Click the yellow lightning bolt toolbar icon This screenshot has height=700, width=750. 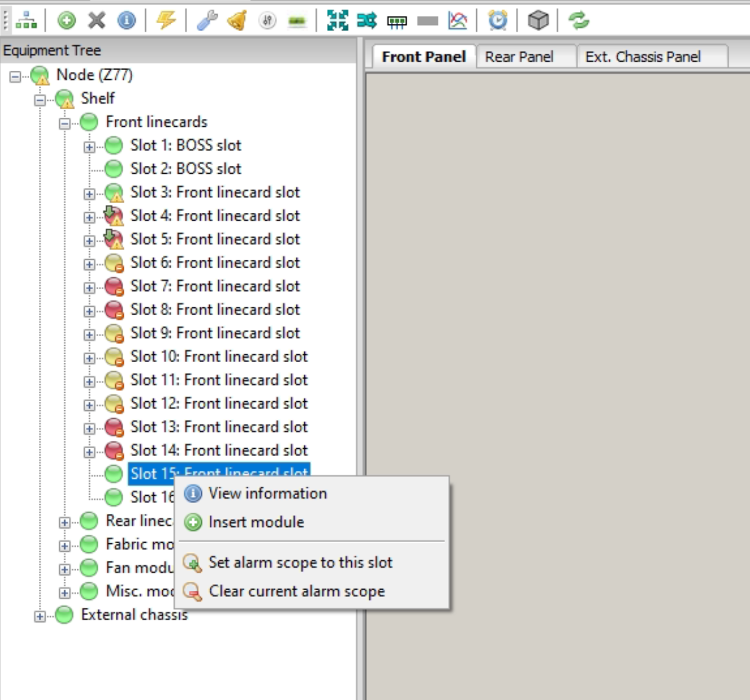pyautogui.click(x=166, y=20)
